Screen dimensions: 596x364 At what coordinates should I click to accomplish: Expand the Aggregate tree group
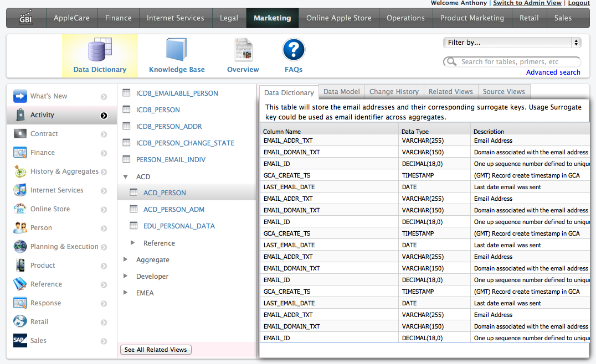click(x=125, y=260)
